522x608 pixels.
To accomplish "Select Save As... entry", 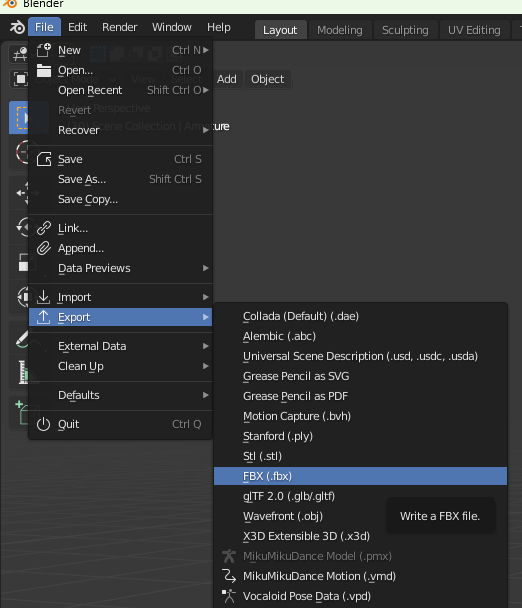I will pyautogui.click(x=121, y=179).
